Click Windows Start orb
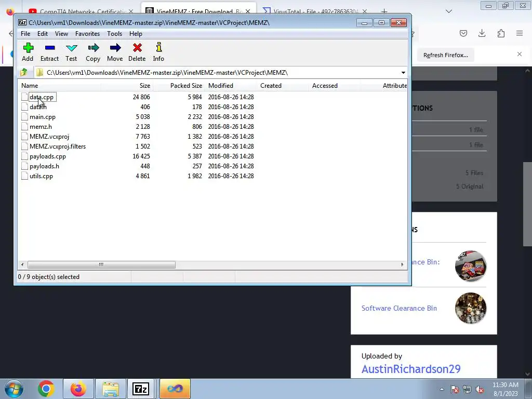Screen dimensions: 532x399 pyautogui.click(x=14, y=389)
